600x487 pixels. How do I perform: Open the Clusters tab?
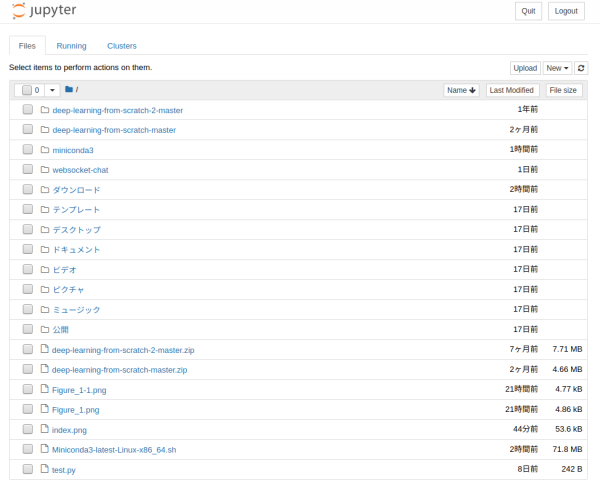[122, 46]
